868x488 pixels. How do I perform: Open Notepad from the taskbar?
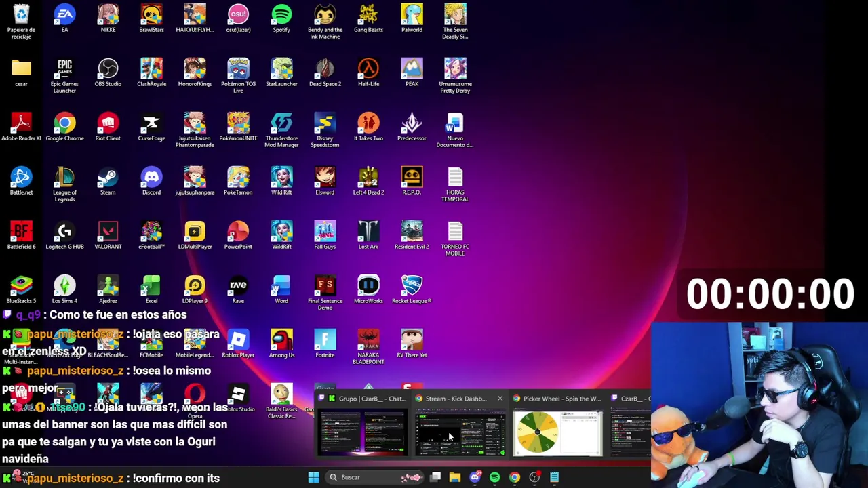click(554, 477)
